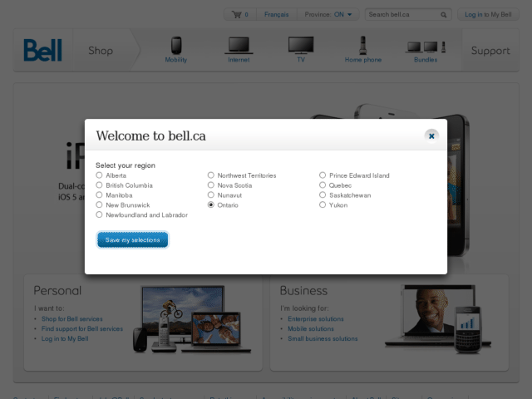
Task: Choose Northwest Territories radio button
Action: click(210, 175)
